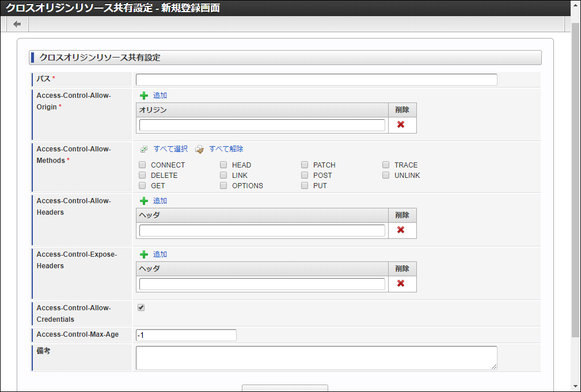Viewport: 581px width, 392px height.
Task: Remove the Allow-Headers row with red X
Action: (x=401, y=230)
